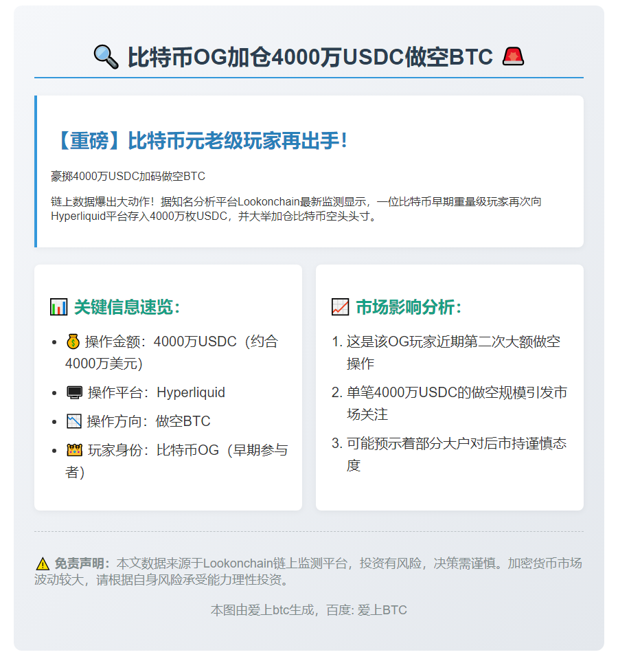Click the magnifying glass icon in title
The width and height of the screenshot is (618, 672).
[x=106, y=57]
